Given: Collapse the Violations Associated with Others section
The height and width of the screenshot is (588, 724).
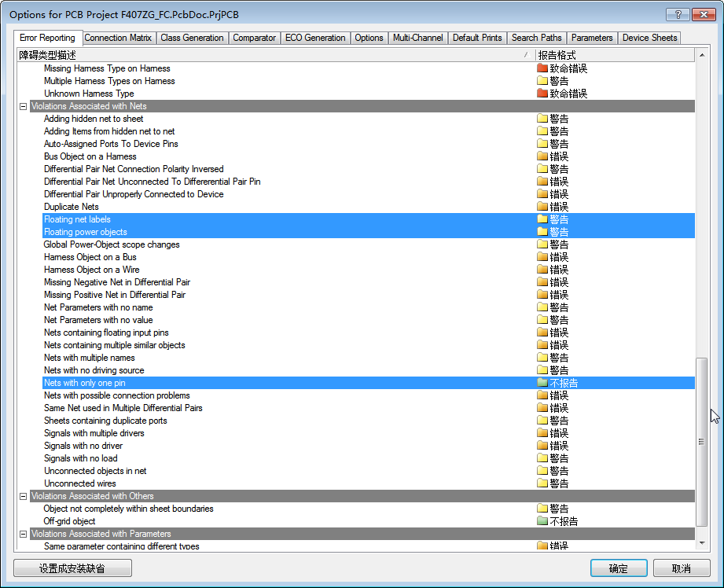Looking at the screenshot, I should point(23,496).
